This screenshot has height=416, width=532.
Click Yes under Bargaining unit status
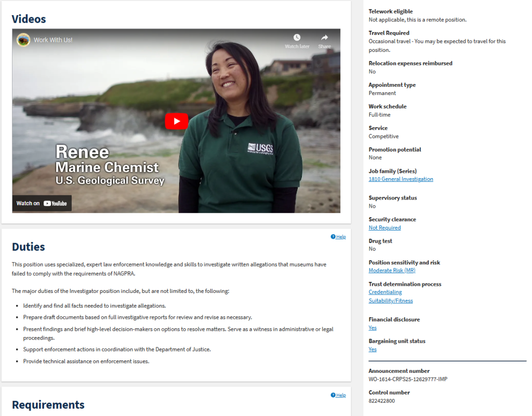pos(373,350)
